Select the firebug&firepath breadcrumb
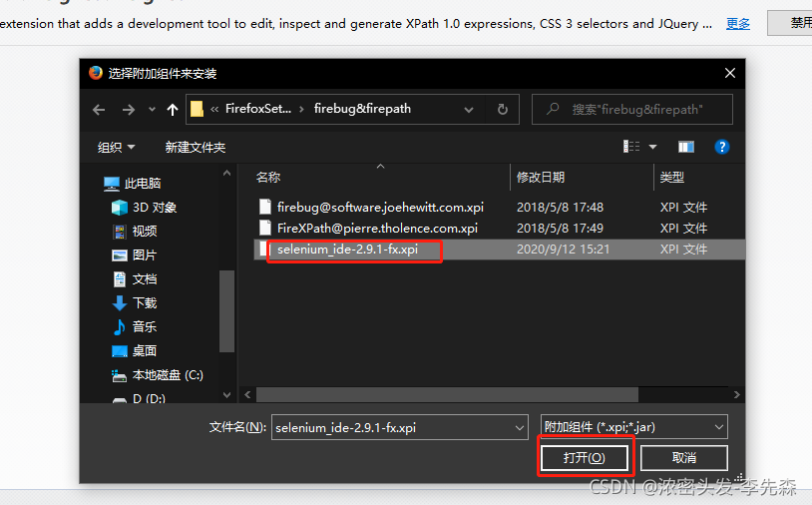Screen dimensions: 812x505 (x=362, y=108)
